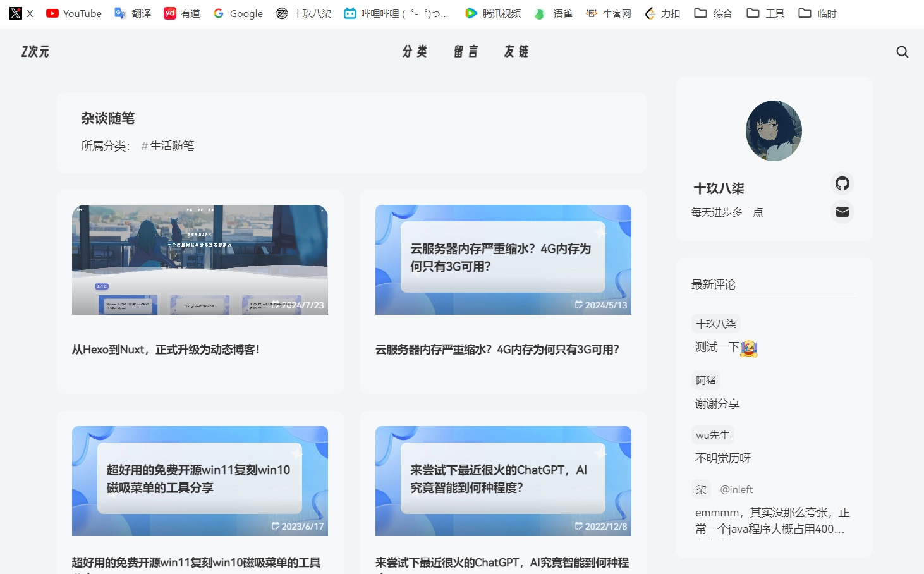Open the bilibili bookmark
Screen dimensions: 924x574
pyautogui.click(x=396, y=13)
